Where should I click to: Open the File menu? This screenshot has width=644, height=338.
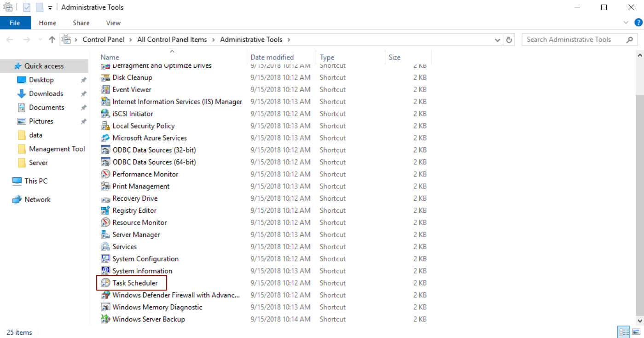pyautogui.click(x=15, y=23)
